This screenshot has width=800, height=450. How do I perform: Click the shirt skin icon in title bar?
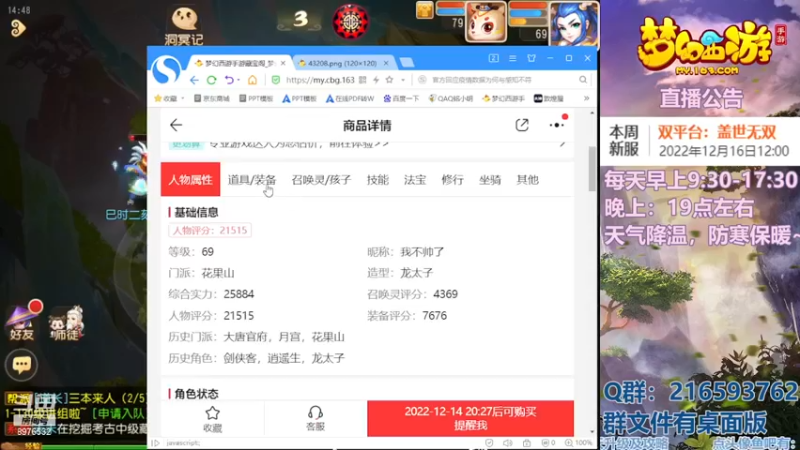point(531,58)
